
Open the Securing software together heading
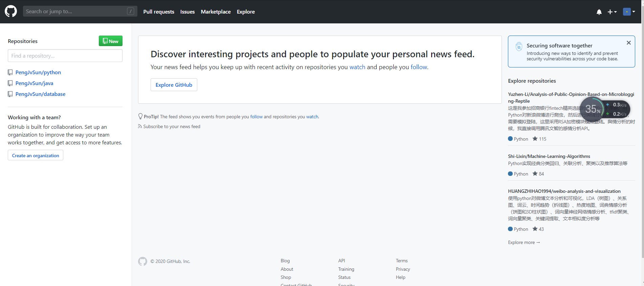[x=559, y=46]
